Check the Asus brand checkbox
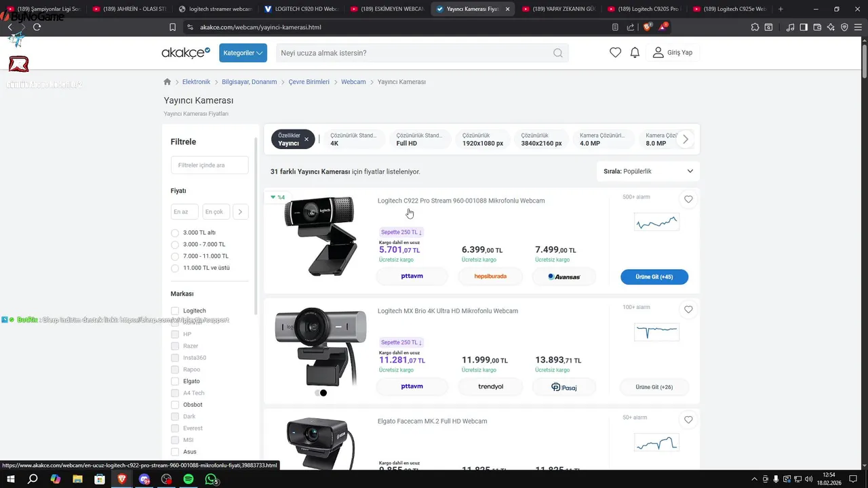The width and height of the screenshot is (868, 488). (175, 451)
